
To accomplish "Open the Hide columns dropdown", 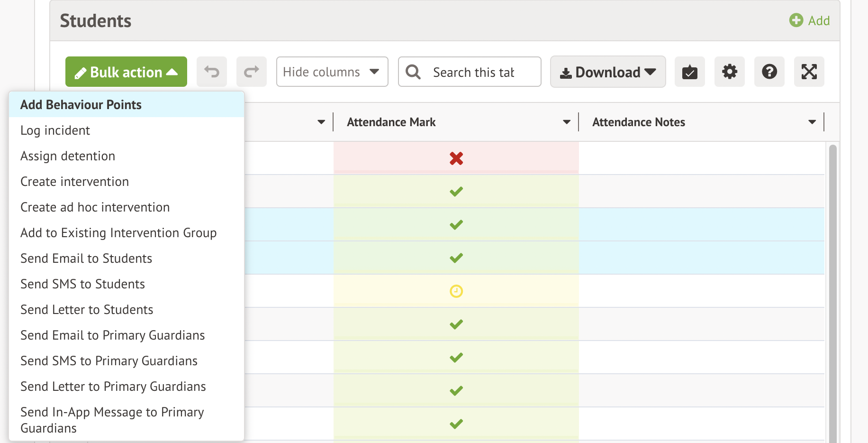I will tap(332, 72).
